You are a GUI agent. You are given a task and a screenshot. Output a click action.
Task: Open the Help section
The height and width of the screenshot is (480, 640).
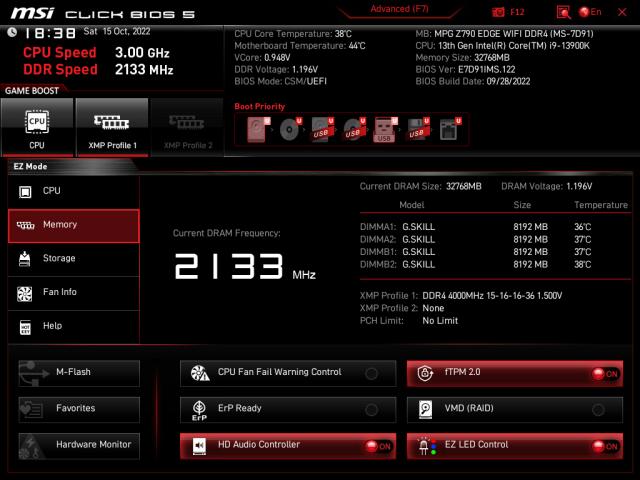pyautogui.click(x=74, y=327)
